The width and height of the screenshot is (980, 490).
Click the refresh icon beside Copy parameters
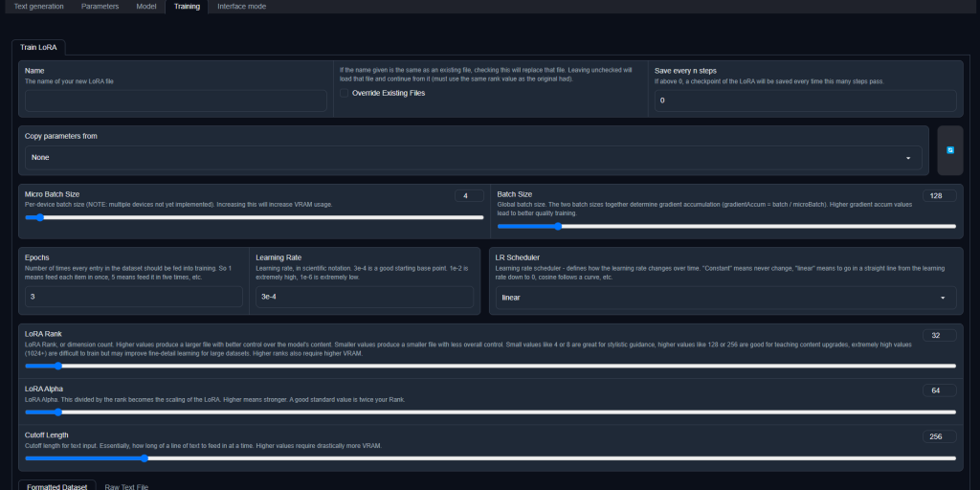coord(949,150)
